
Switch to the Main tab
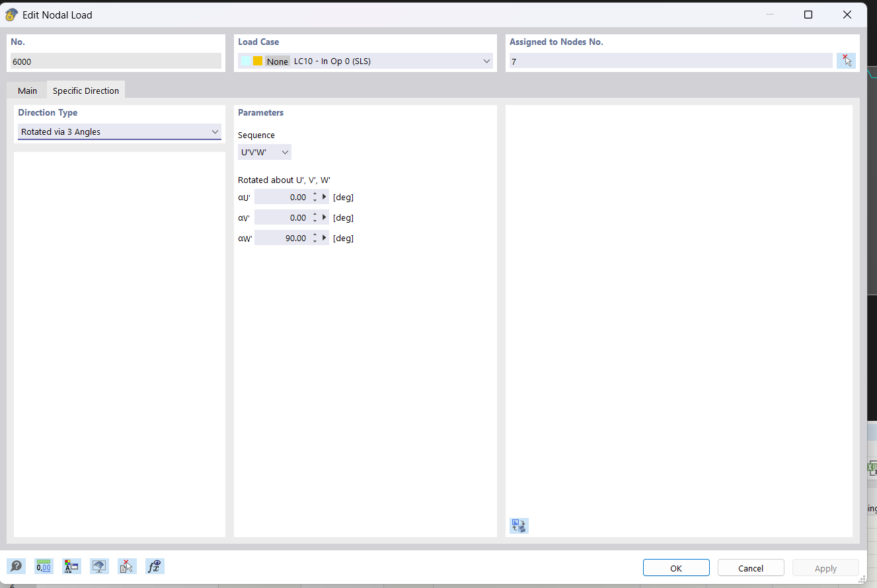point(27,90)
